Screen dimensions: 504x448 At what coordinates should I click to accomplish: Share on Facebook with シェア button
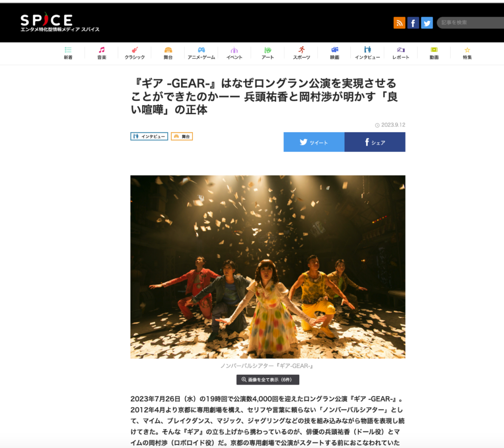point(375,142)
